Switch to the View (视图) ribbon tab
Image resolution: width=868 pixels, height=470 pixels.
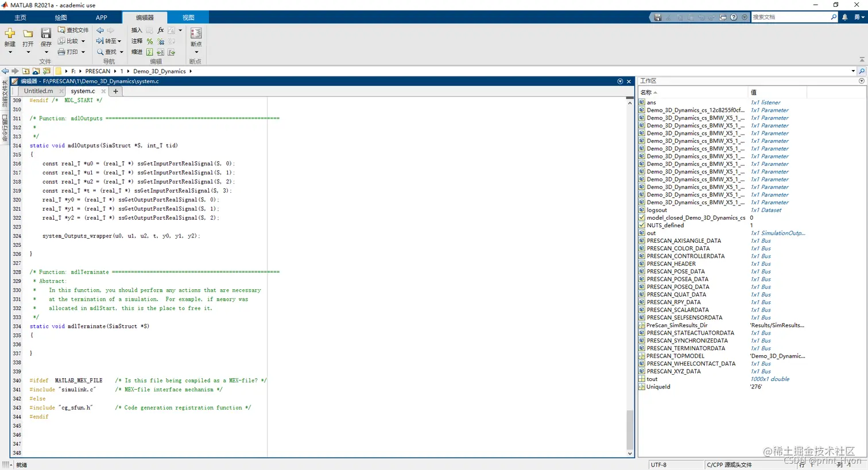188,18
